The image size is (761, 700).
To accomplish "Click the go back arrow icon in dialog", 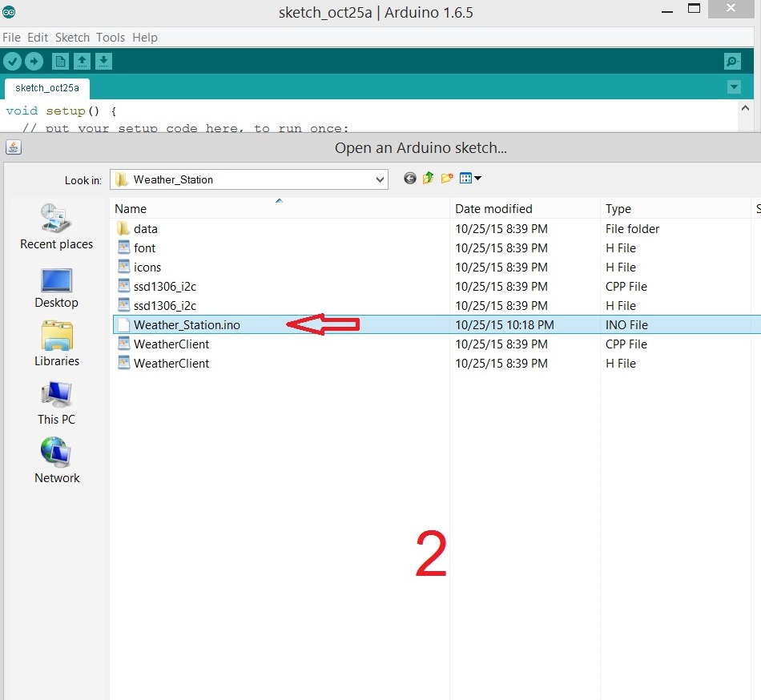I will tap(409, 179).
